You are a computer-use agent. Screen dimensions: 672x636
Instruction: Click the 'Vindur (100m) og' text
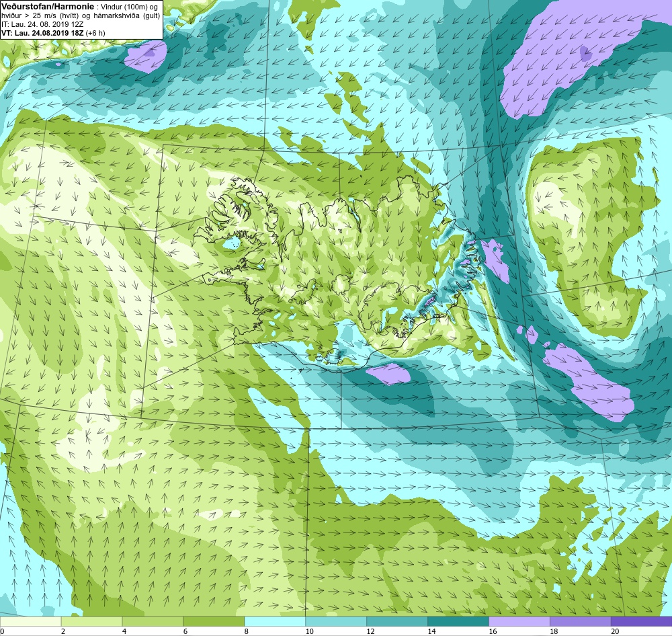pos(129,7)
